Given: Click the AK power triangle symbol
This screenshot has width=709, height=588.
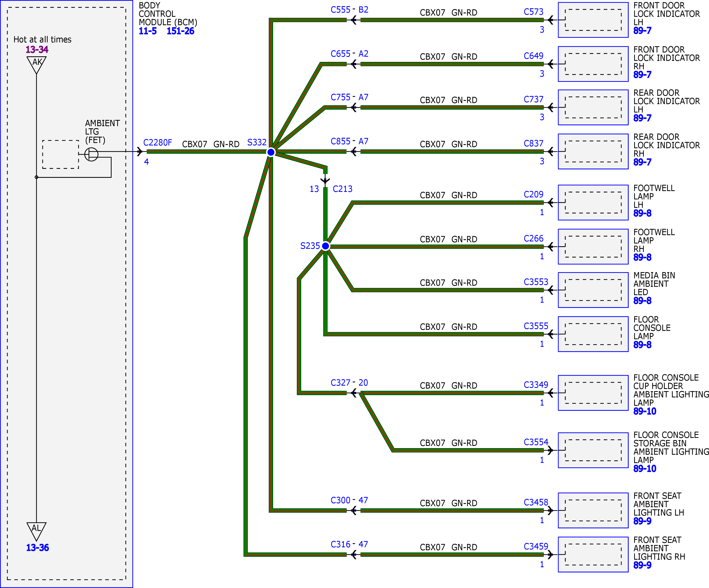Looking at the screenshot, I should [37, 65].
